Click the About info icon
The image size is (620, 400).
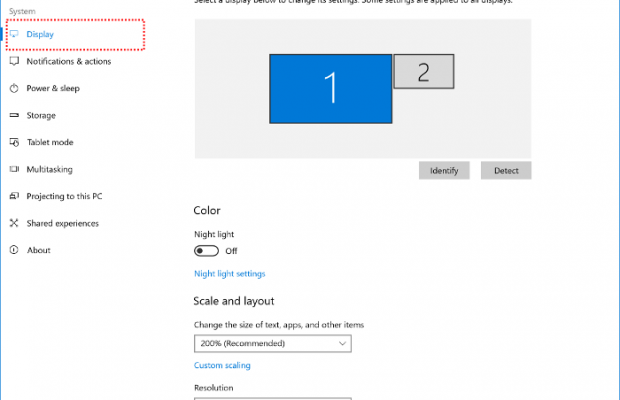click(x=15, y=250)
